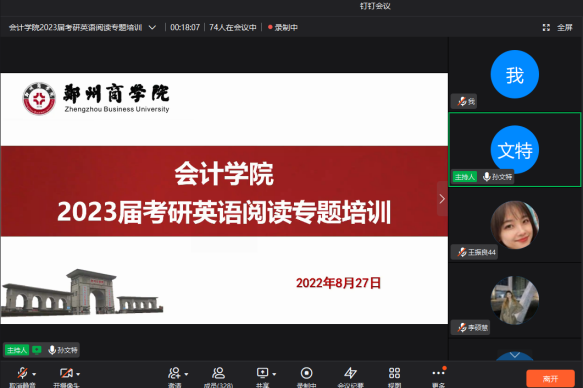Select the 王振良44 participant avatar
Screen dimensions: 583x388
(515, 225)
